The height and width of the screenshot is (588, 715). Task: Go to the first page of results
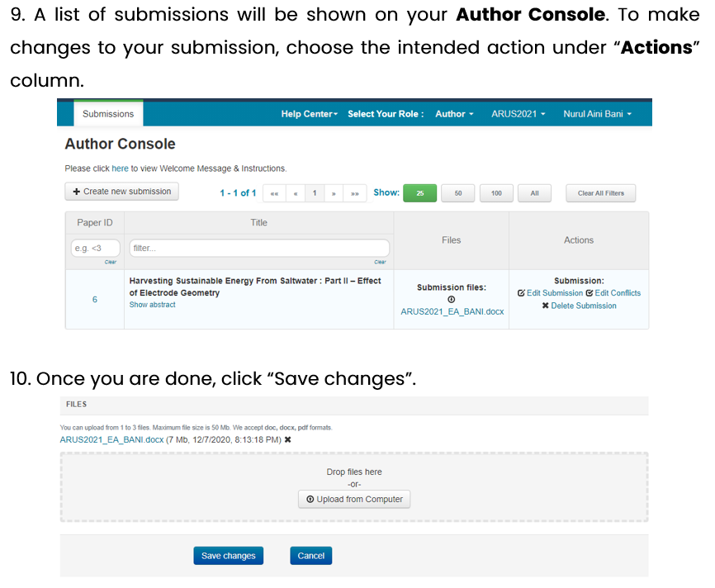pos(274,193)
